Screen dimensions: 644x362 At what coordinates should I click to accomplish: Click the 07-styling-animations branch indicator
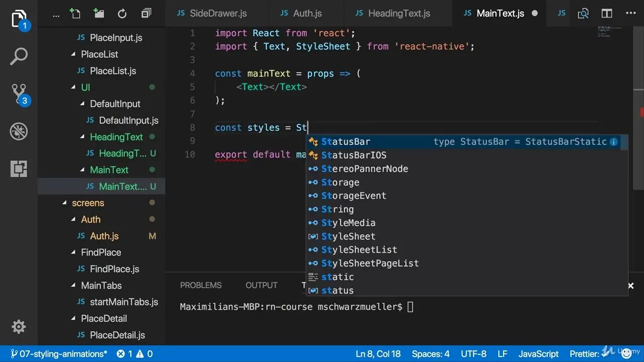59,354
